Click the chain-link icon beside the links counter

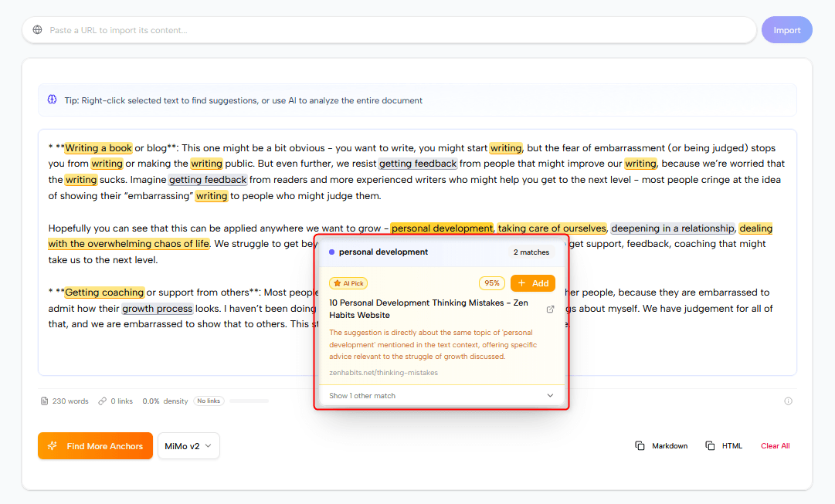click(x=101, y=401)
